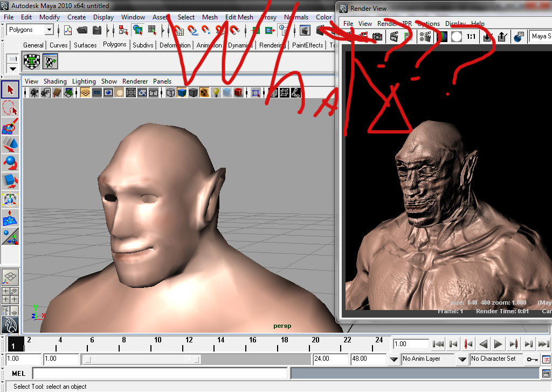Open the Polygons menu set dropdown
The image size is (552, 392).
click(x=49, y=30)
